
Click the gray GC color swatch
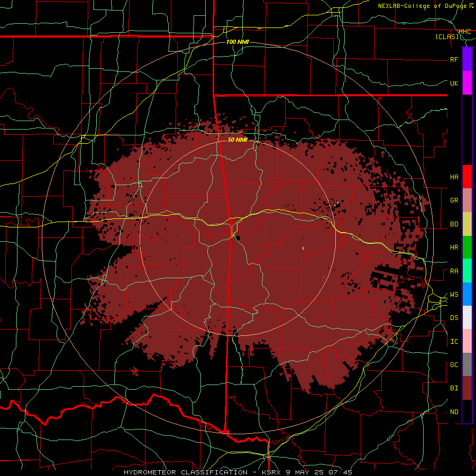(x=467, y=364)
